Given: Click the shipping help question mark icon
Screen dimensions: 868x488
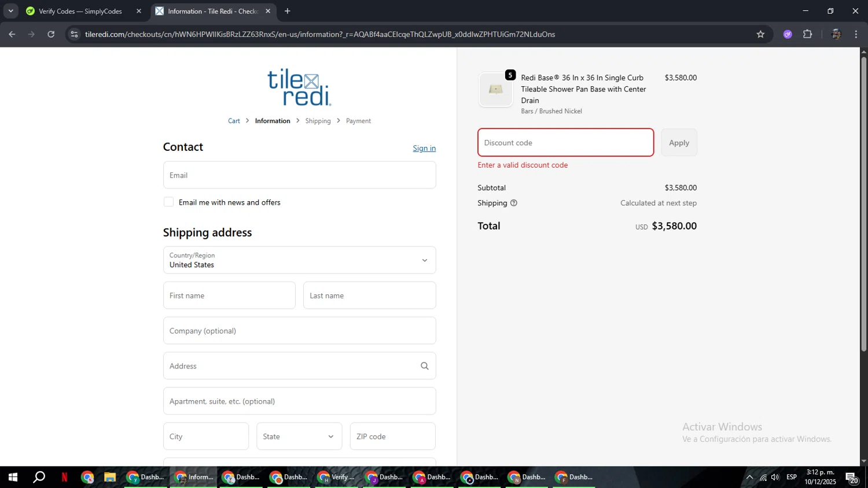Looking at the screenshot, I should pyautogui.click(x=513, y=203).
